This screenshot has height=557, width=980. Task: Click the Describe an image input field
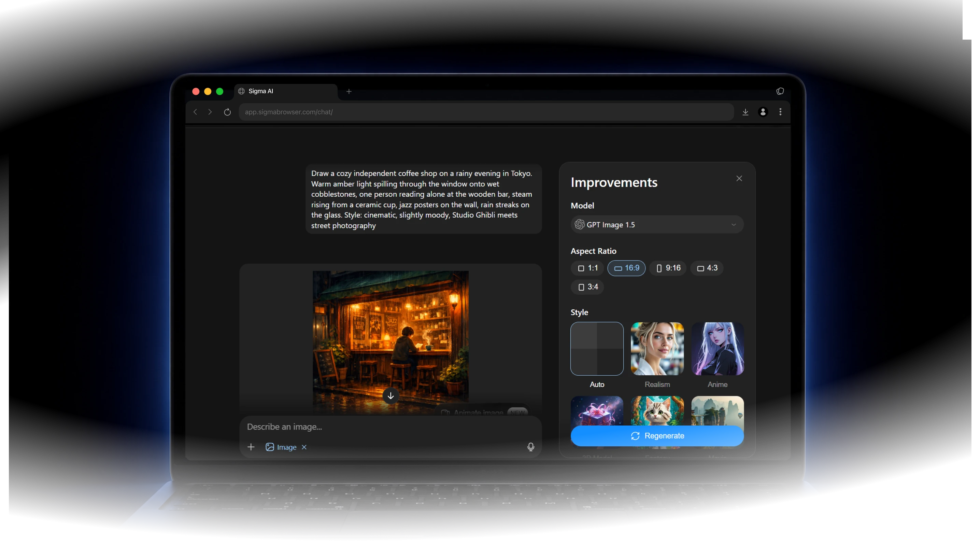(390, 427)
